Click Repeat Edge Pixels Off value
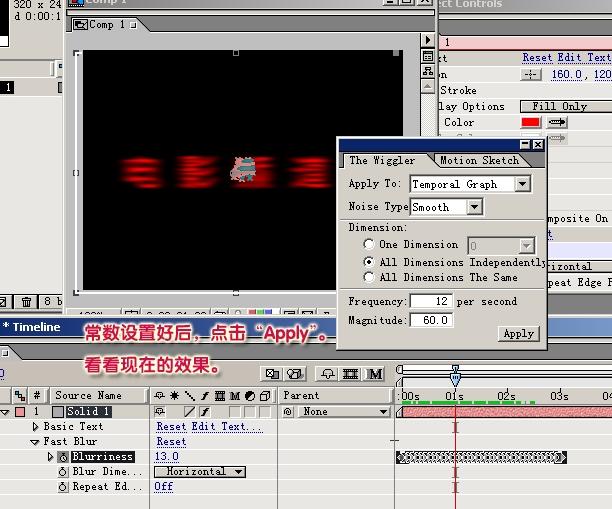612x509 pixels. tap(164, 486)
